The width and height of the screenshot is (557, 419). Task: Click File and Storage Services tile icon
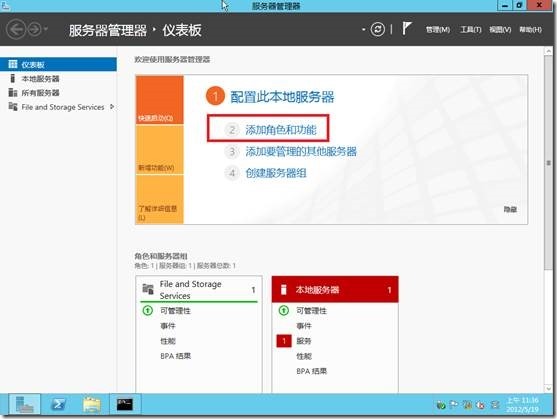click(148, 289)
